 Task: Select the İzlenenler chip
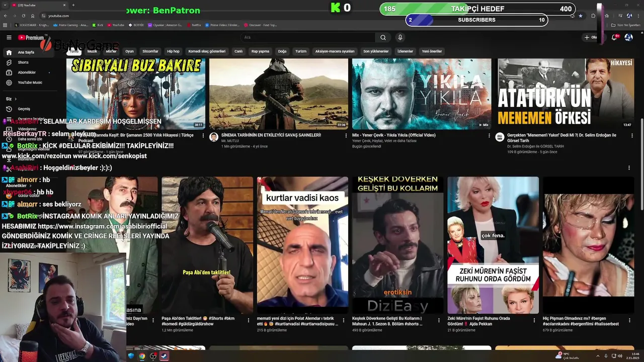[x=405, y=51]
